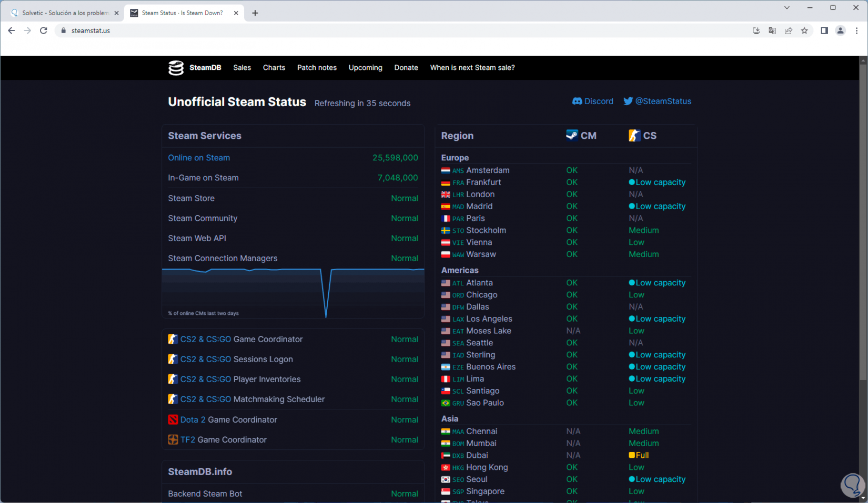Click the Dubai Full status
This screenshot has width=868, height=503.
pos(639,455)
